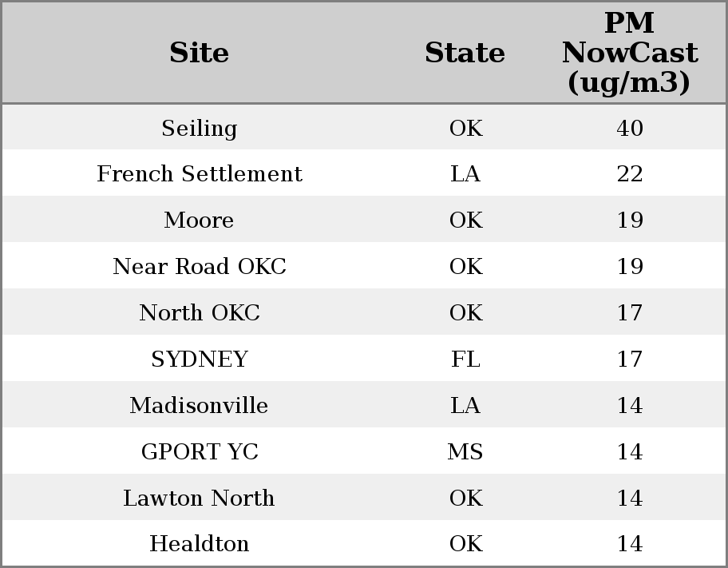This screenshot has width=728, height=568.
Task: Select the PM value 40 for Seiling
Action: [629, 129]
